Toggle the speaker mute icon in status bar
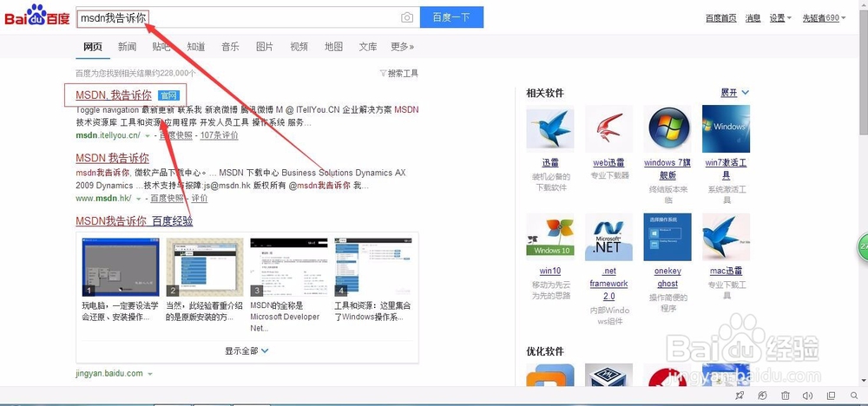 (x=807, y=396)
